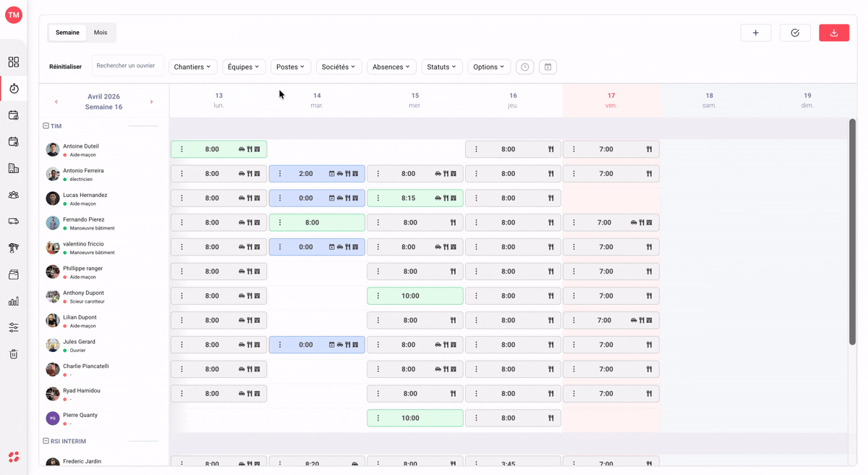Click vehicle icon on Lilian Dupont Friday entry
This screenshot has width=868, height=475.
[634, 320]
